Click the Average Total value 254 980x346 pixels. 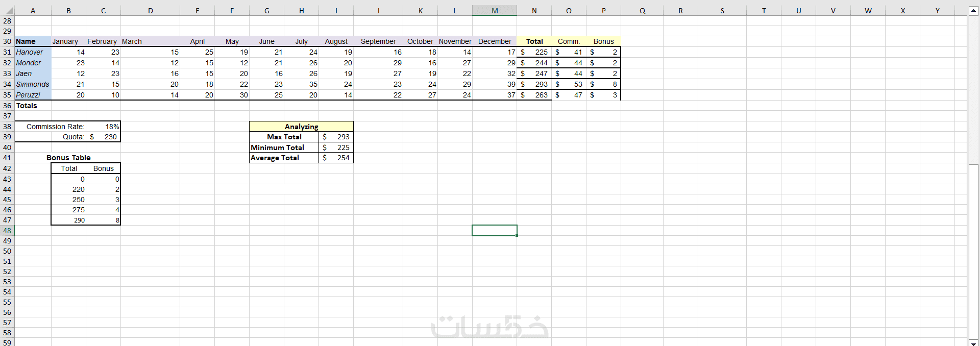(336, 158)
